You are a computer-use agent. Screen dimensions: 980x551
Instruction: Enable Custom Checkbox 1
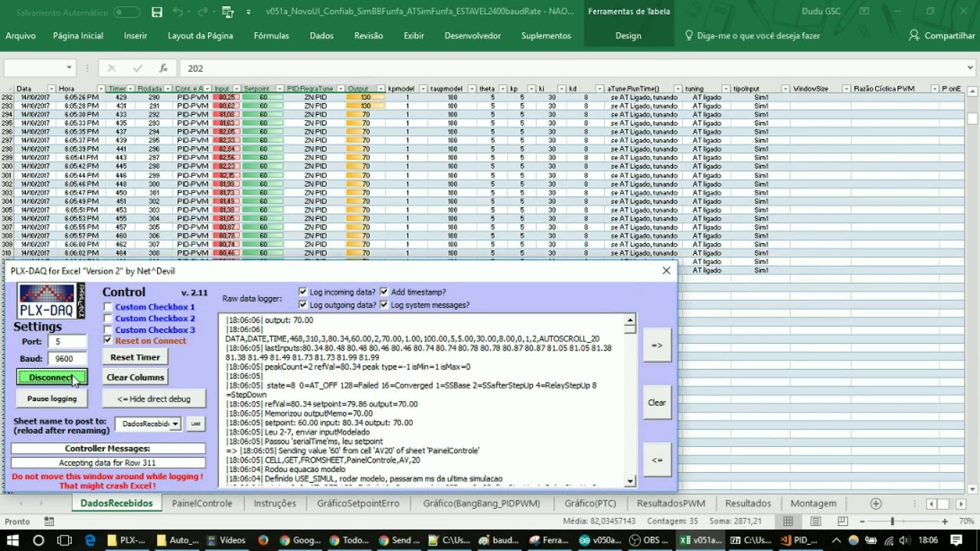point(108,307)
